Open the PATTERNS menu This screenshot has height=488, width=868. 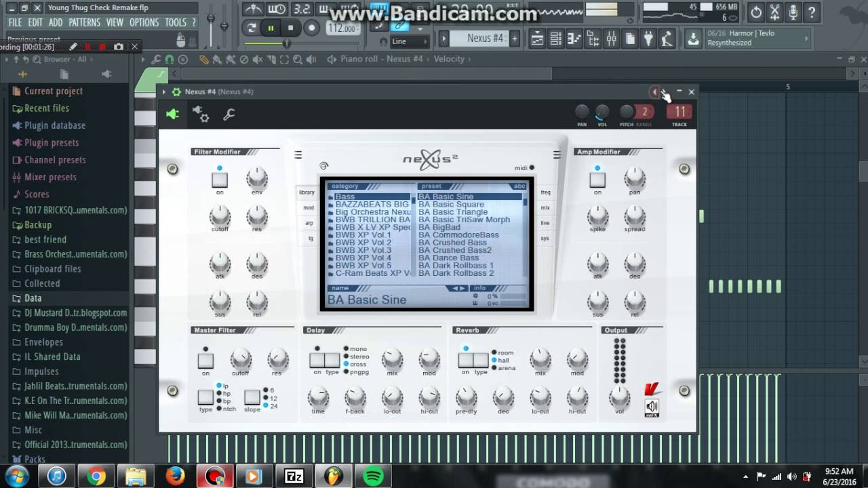click(84, 22)
